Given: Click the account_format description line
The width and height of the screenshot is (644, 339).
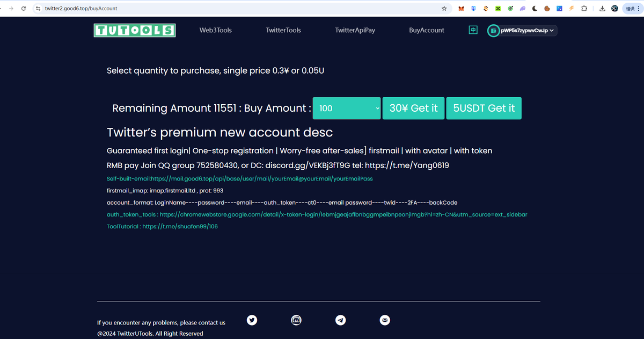Looking at the screenshot, I should 282,203.
